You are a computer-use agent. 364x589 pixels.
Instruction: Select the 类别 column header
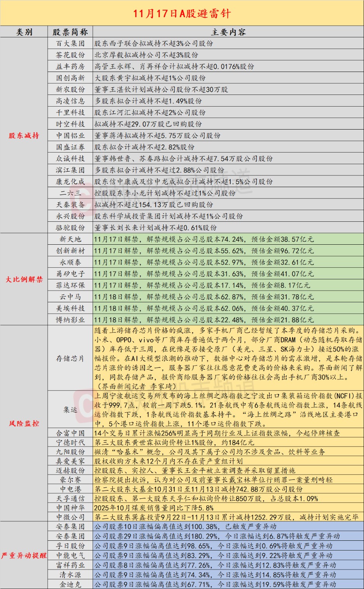(24, 32)
